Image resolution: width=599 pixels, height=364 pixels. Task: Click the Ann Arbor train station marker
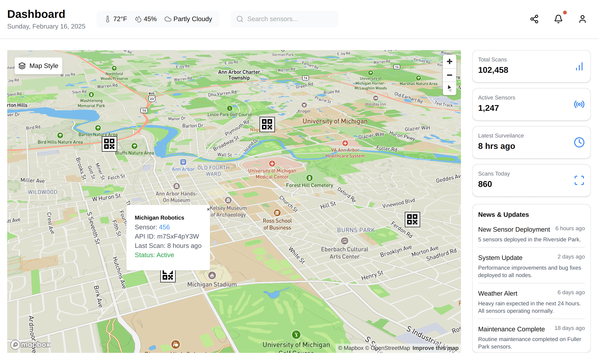183,162
